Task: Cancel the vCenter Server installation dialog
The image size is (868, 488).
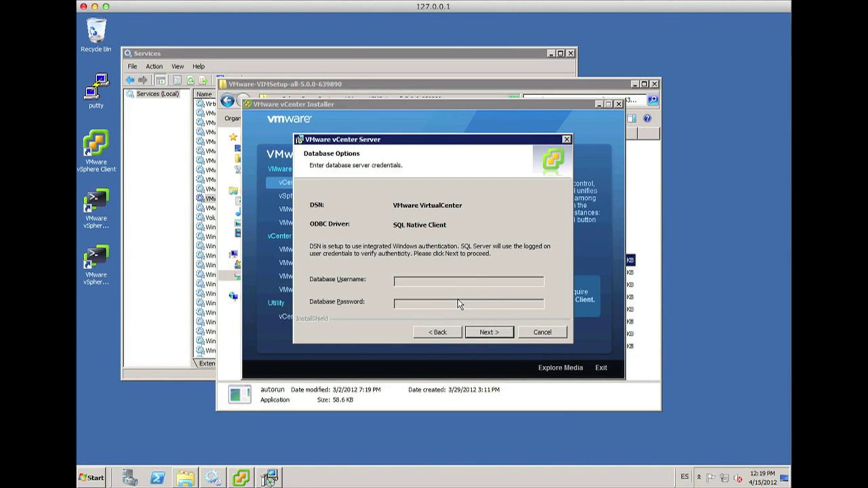Action: tap(542, 332)
